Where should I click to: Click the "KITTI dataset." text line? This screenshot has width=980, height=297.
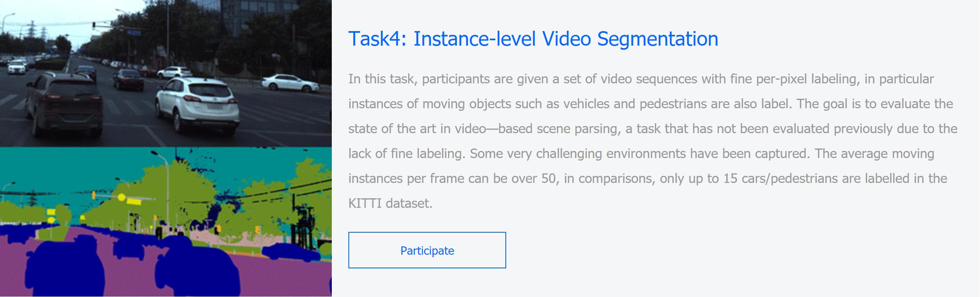pos(390,203)
